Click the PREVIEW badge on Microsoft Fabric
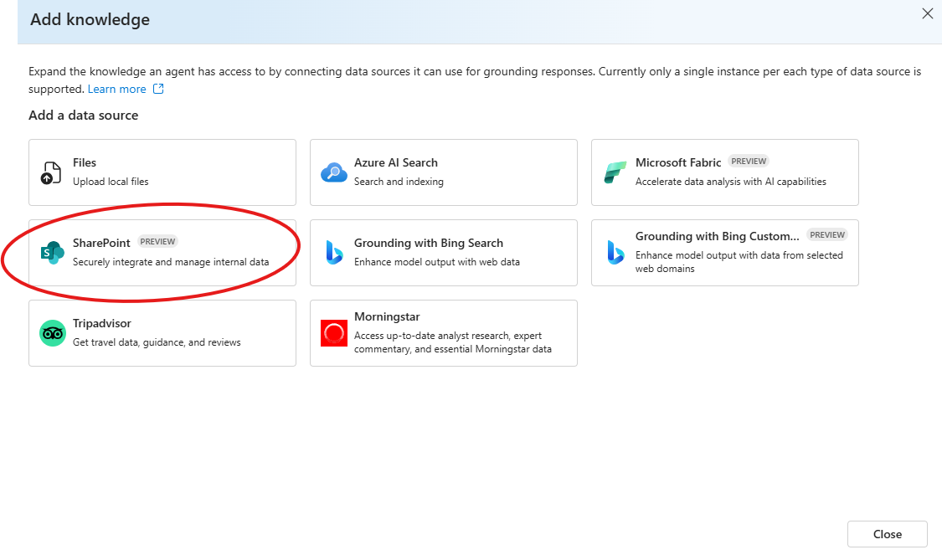Image resolution: width=942 pixels, height=560 pixels. [x=749, y=161]
